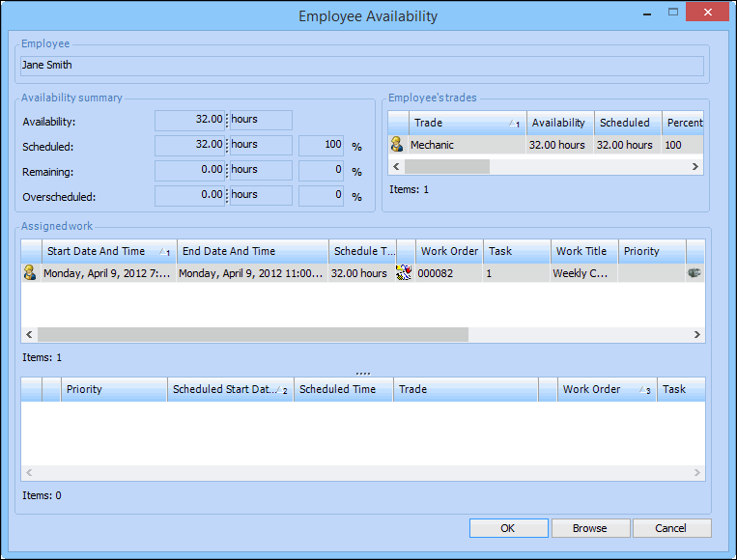Click work order 000082 cell
737x560 pixels.
(x=449, y=273)
